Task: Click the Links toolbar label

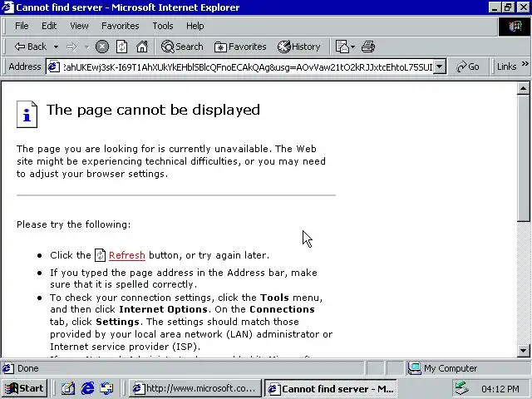Action: click(506, 66)
